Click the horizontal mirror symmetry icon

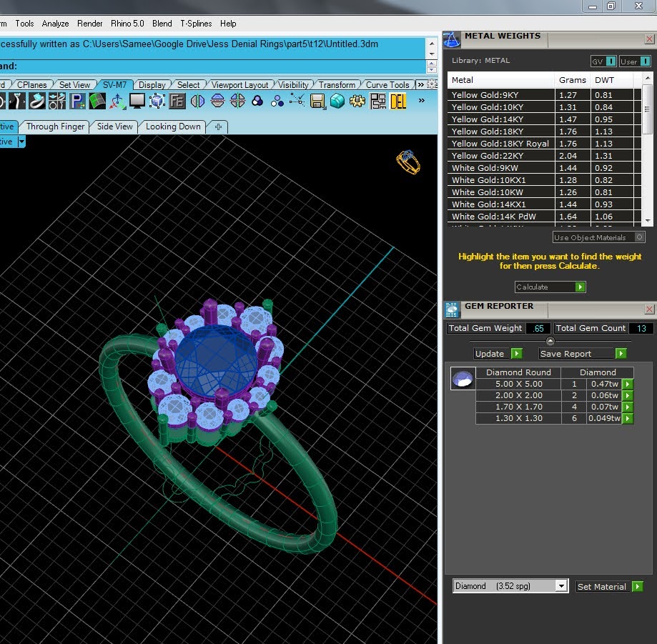click(217, 101)
